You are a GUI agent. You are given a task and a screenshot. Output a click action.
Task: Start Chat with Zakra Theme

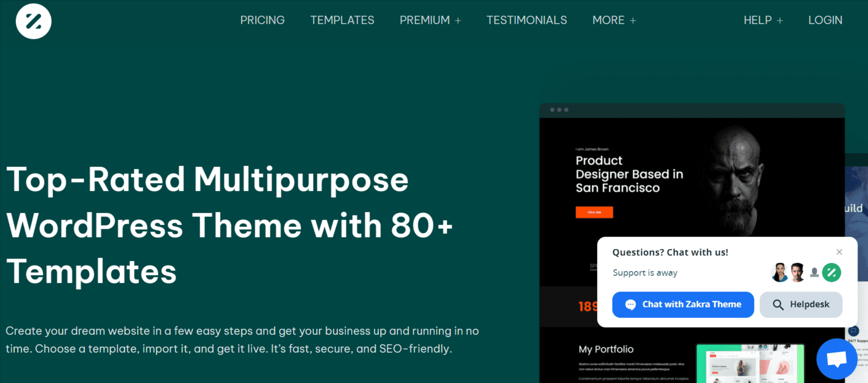(x=683, y=304)
